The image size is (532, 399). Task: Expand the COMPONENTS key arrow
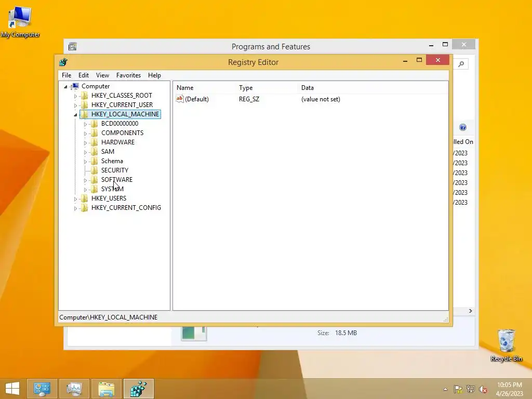point(86,134)
